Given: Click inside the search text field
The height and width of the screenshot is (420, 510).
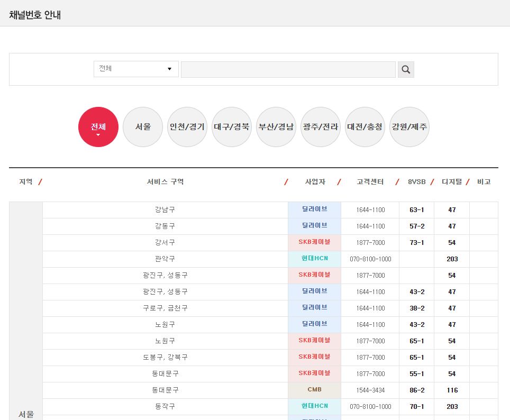Looking at the screenshot, I should click(x=288, y=69).
